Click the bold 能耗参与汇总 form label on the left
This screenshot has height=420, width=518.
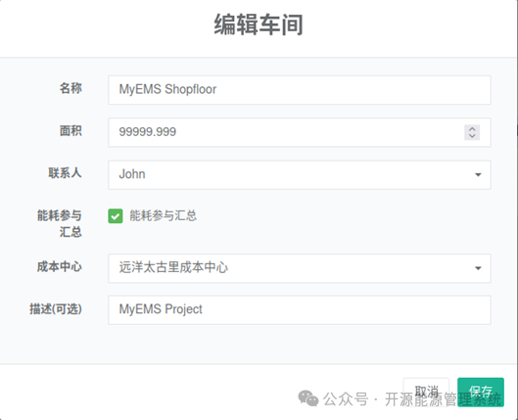coord(60,223)
